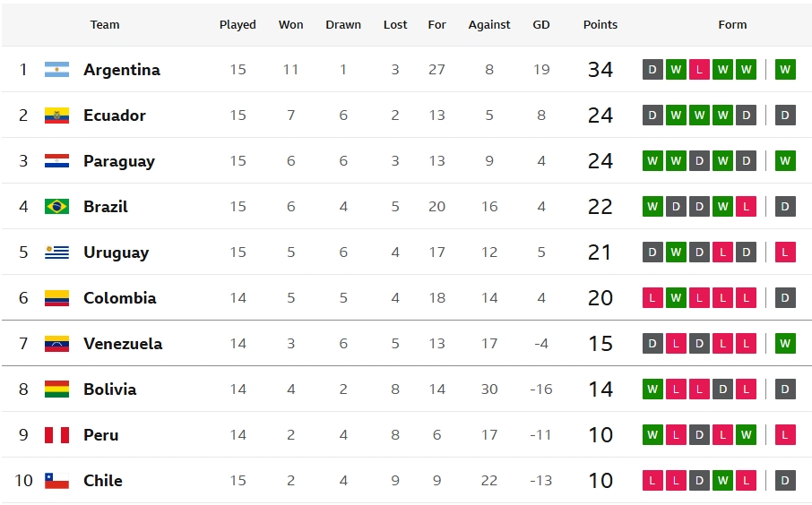Click the Uruguay flag icon

[56, 252]
